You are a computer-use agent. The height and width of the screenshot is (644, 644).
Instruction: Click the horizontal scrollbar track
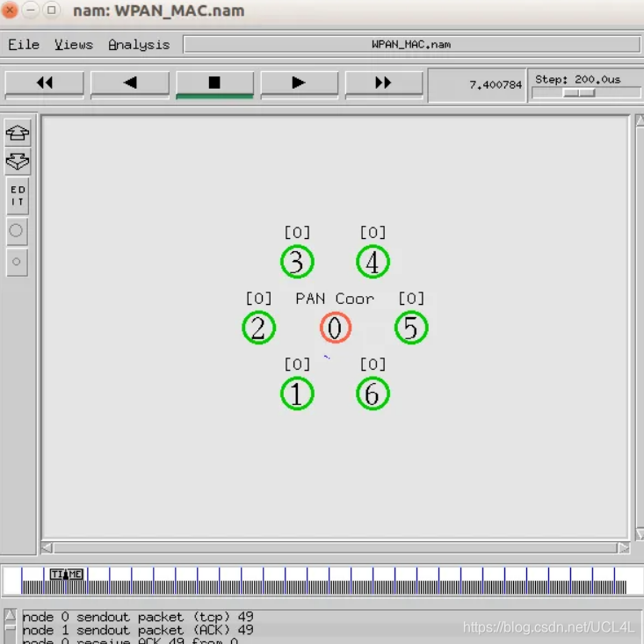335,548
